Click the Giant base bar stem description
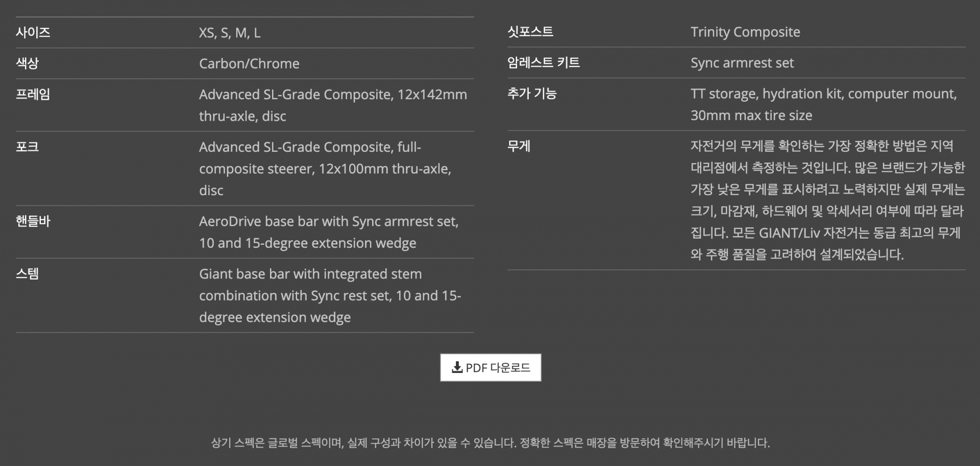Viewport: 980px width, 466px height. pyautogui.click(x=330, y=296)
